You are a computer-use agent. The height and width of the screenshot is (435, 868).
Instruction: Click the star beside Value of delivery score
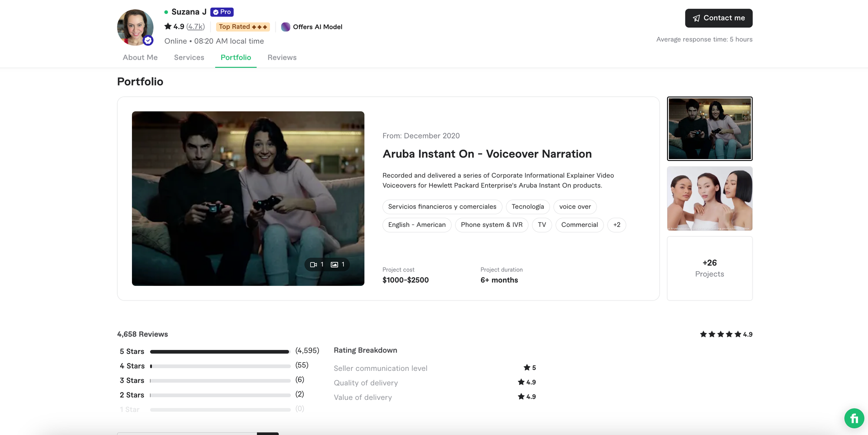click(521, 397)
